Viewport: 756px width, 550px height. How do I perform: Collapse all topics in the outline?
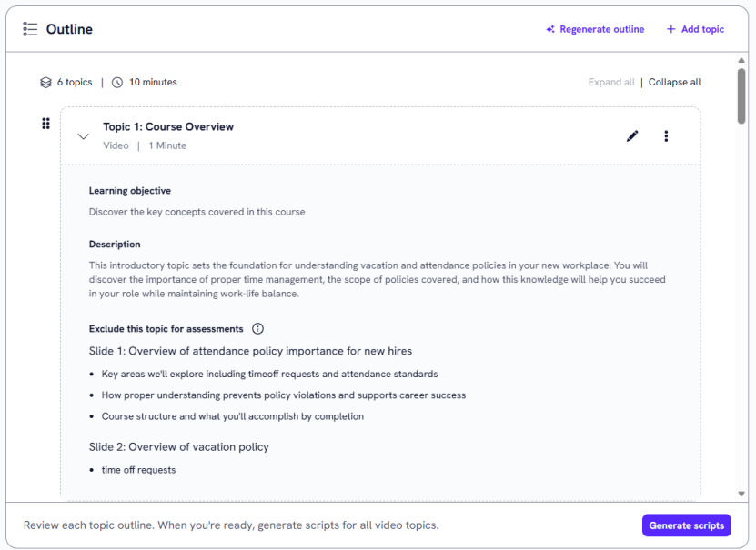[674, 82]
